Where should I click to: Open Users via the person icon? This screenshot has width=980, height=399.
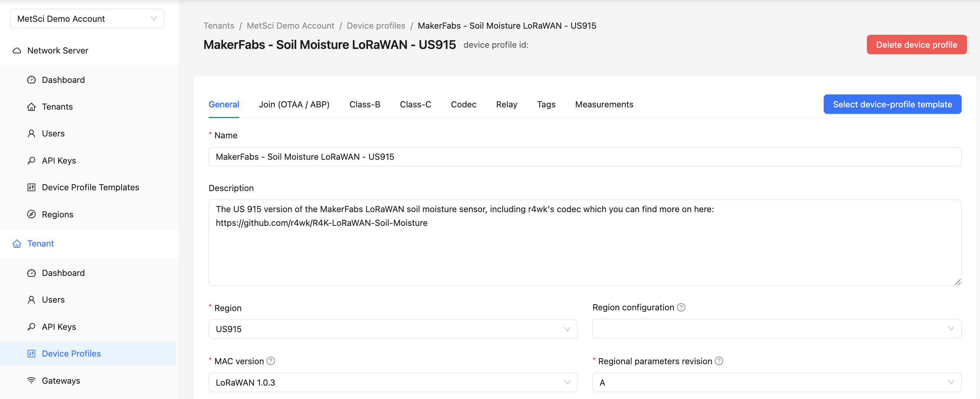(32, 133)
